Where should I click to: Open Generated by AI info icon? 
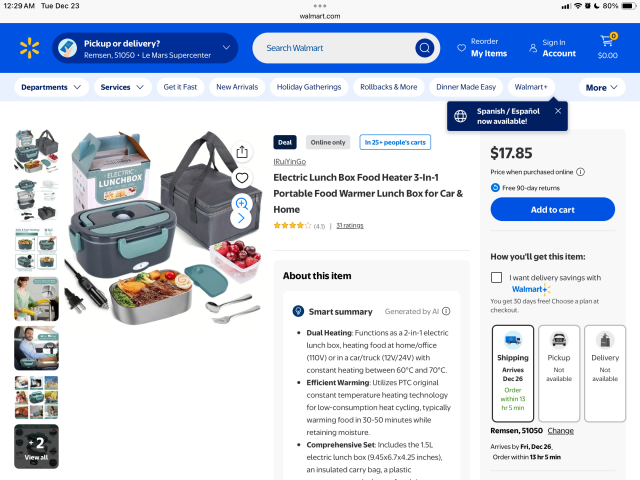[446, 311]
